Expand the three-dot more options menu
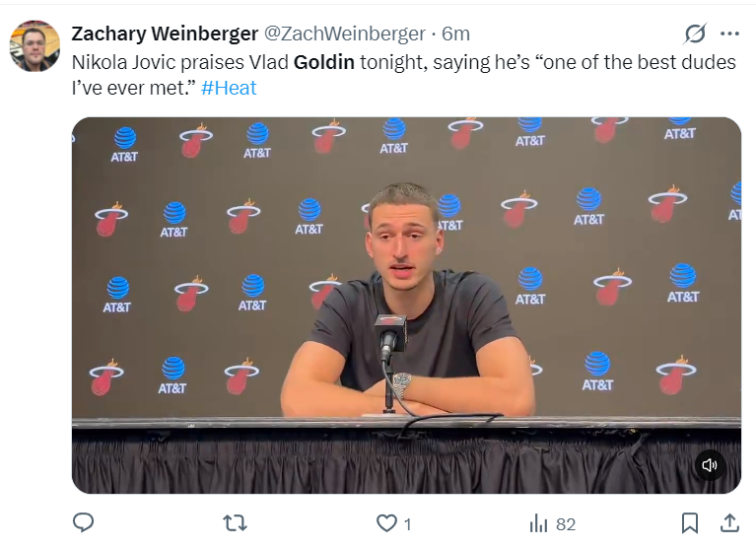Viewport: 756px width, 548px height. point(729,34)
